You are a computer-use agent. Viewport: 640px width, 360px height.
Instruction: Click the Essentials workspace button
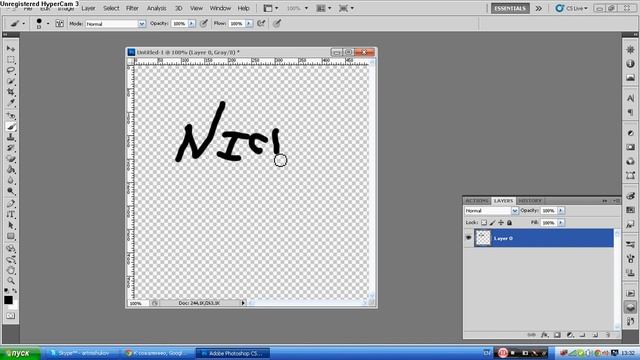click(510, 8)
